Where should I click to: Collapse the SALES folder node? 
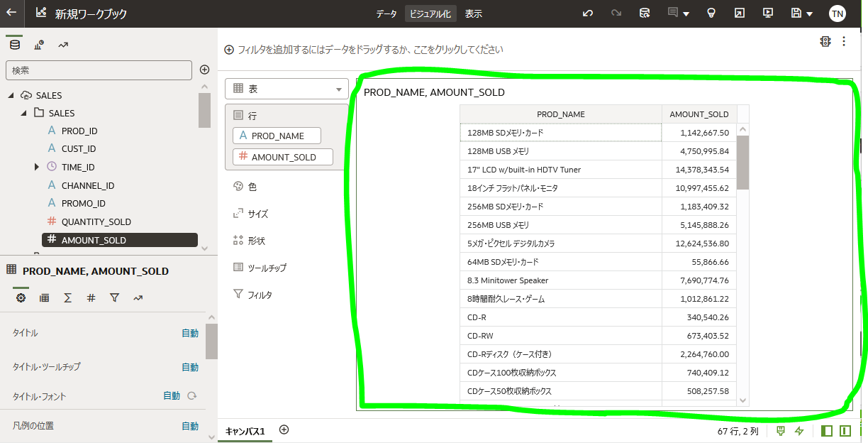23,113
